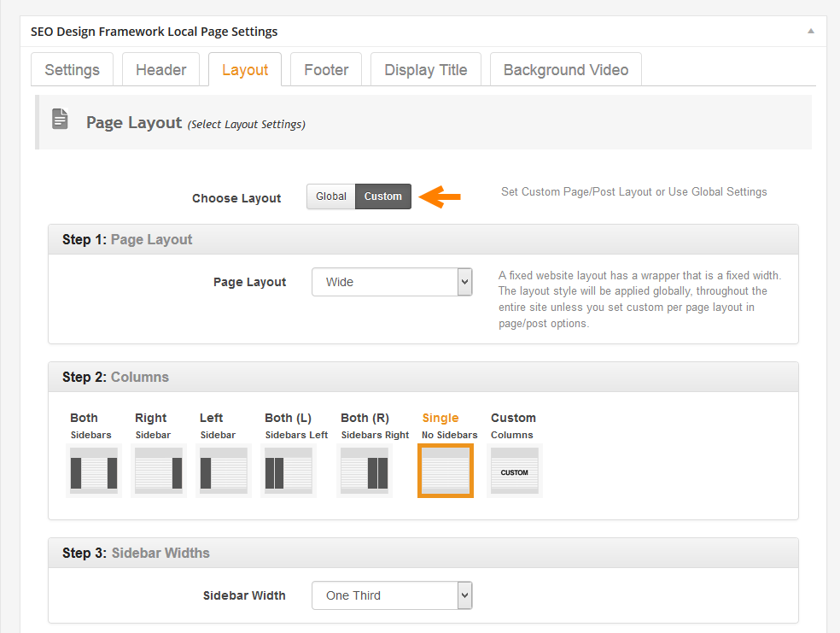The height and width of the screenshot is (633, 840).
Task: Open the Background Video tab
Action: (565, 70)
